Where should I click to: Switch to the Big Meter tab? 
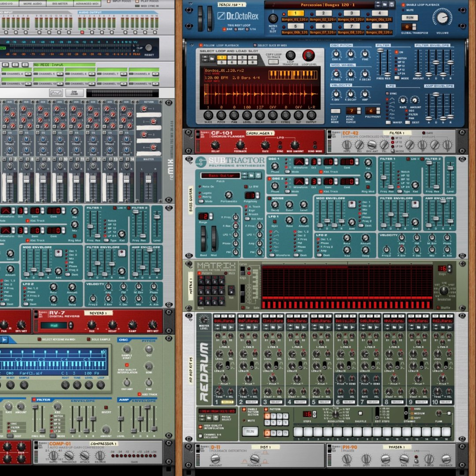coord(60,3)
